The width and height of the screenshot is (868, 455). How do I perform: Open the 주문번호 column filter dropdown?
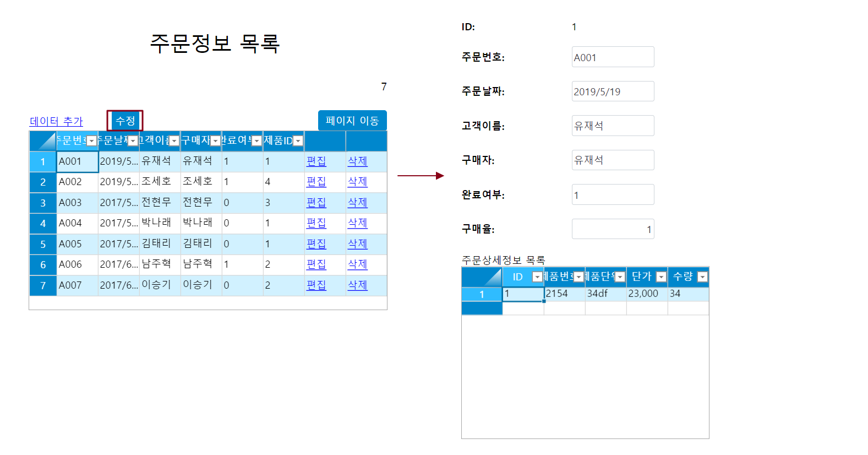pos(92,141)
